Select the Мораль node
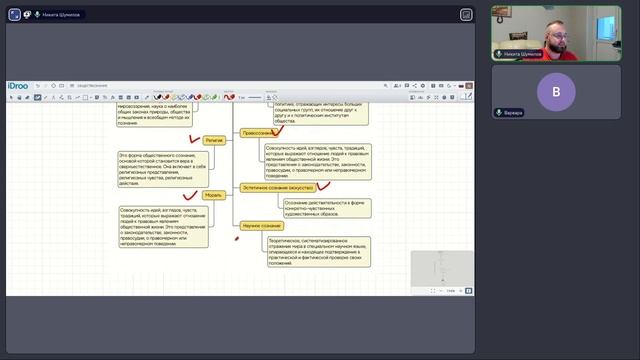Image resolution: width=640 pixels, height=360 pixels. pyautogui.click(x=213, y=195)
